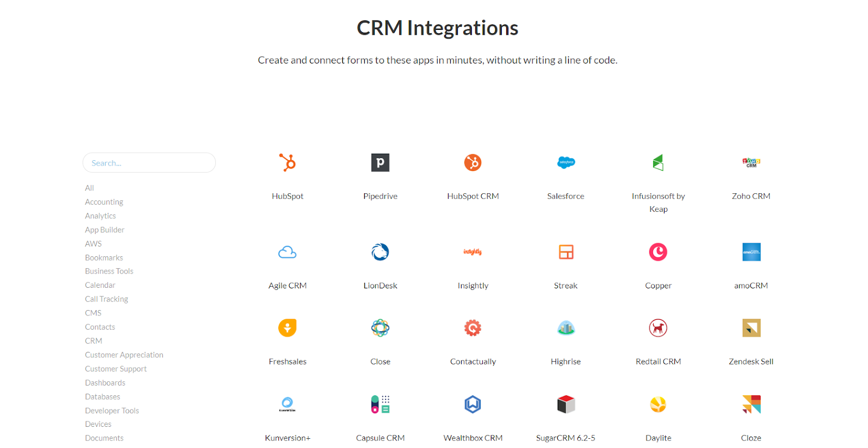Choose the Infusionsoft by Keap icon
Image resolution: width=868 pixels, height=448 pixels.
click(658, 162)
